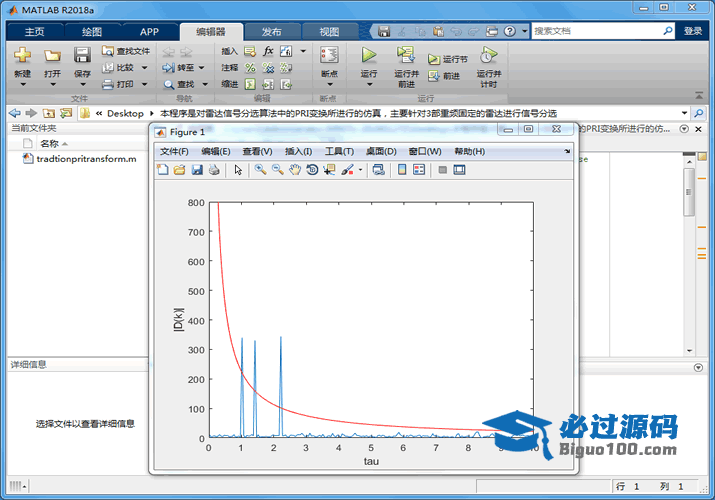Open the Help (帮助) menu in Figure 1

click(x=470, y=151)
